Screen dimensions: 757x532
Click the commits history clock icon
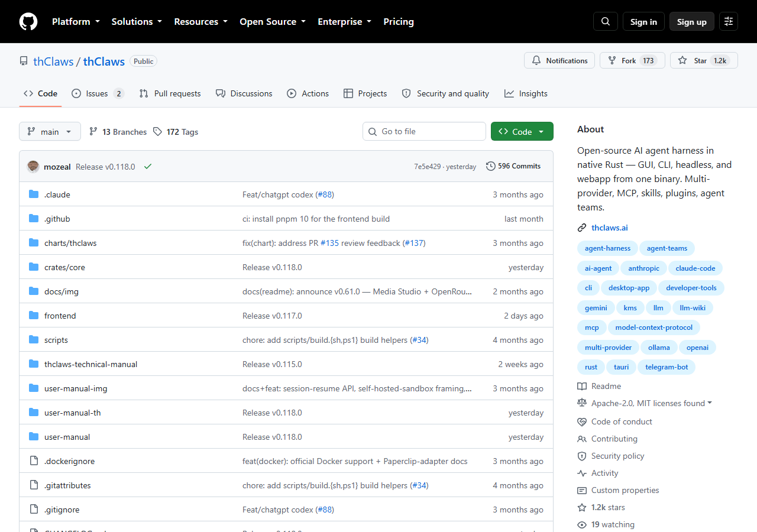click(491, 166)
